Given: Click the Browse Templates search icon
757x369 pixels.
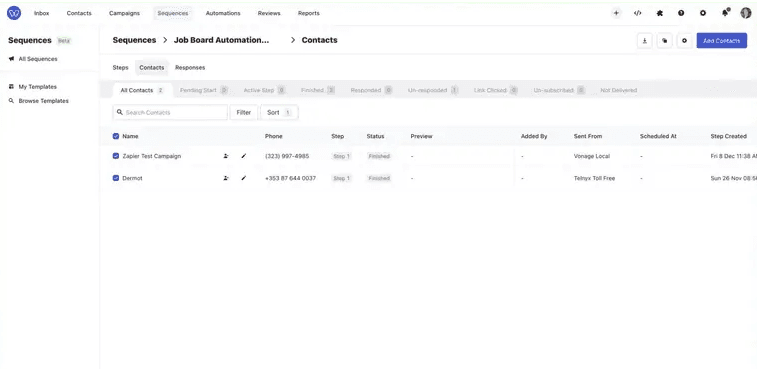Looking at the screenshot, I should 12,101.
